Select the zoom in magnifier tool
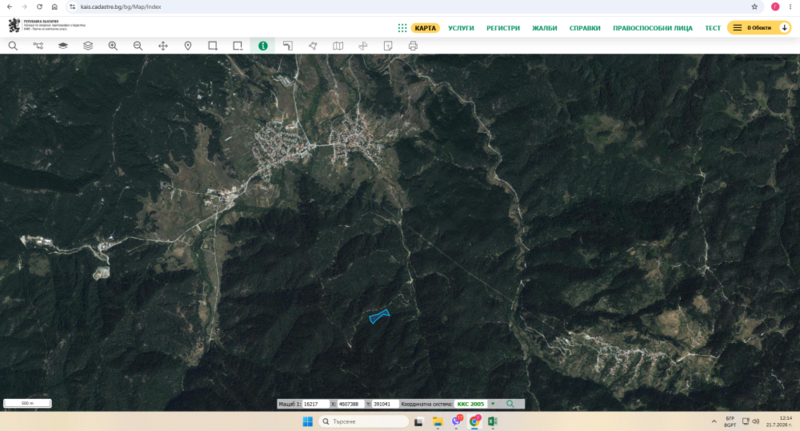 [113, 46]
